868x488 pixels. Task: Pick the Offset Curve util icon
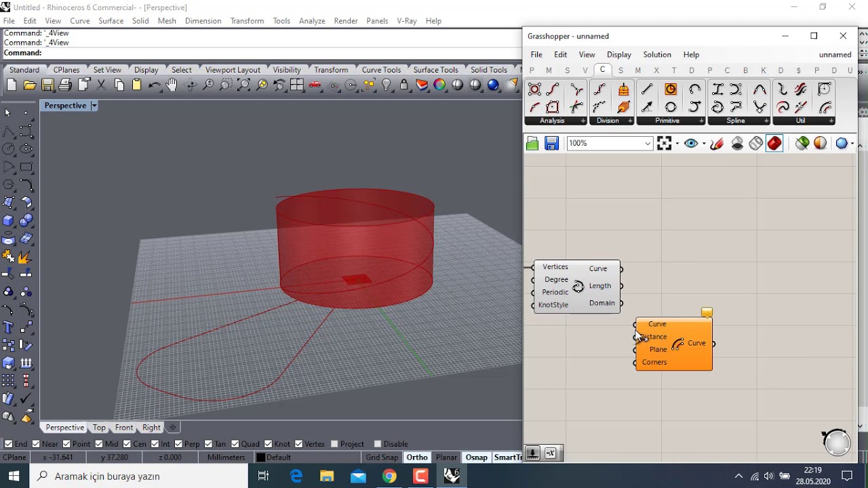click(x=825, y=107)
